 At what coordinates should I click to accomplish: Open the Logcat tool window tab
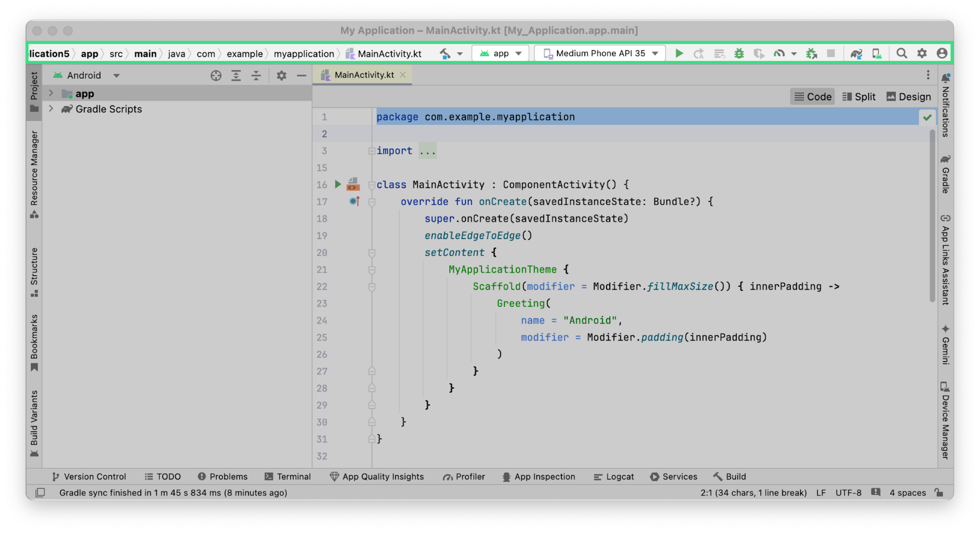coord(614,476)
